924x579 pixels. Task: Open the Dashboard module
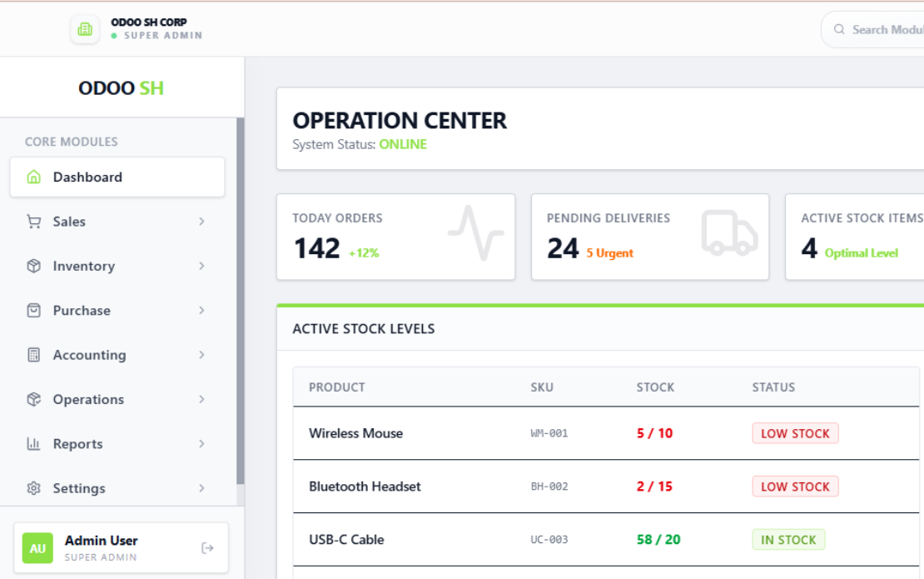[x=117, y=177]
